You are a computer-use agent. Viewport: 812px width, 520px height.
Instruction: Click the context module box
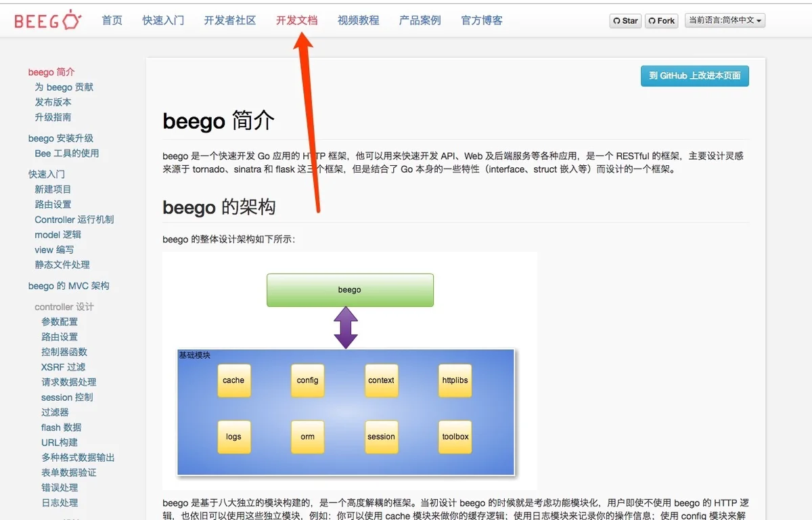pyautogui.click(x=381, y=381)
